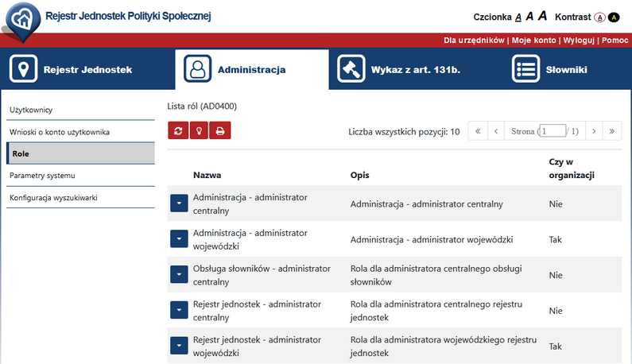Click the red lightbulb hint button
This screenshot has width=632, height=364.
[x=199, y=130]
